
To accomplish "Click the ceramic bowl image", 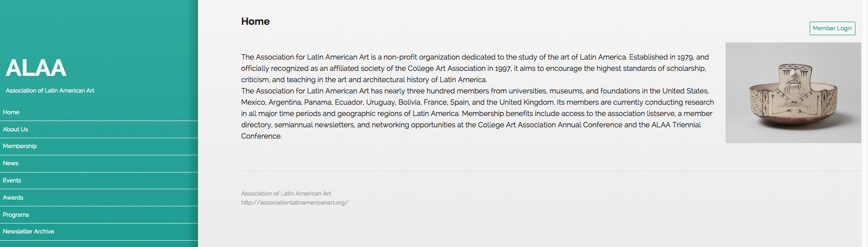I will 793,93.
